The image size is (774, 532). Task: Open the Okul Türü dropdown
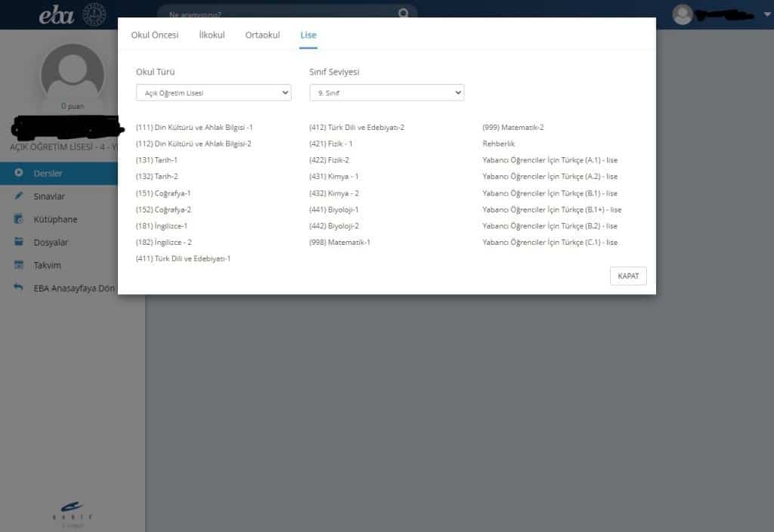pyautogui.click(x=213, y=93)
